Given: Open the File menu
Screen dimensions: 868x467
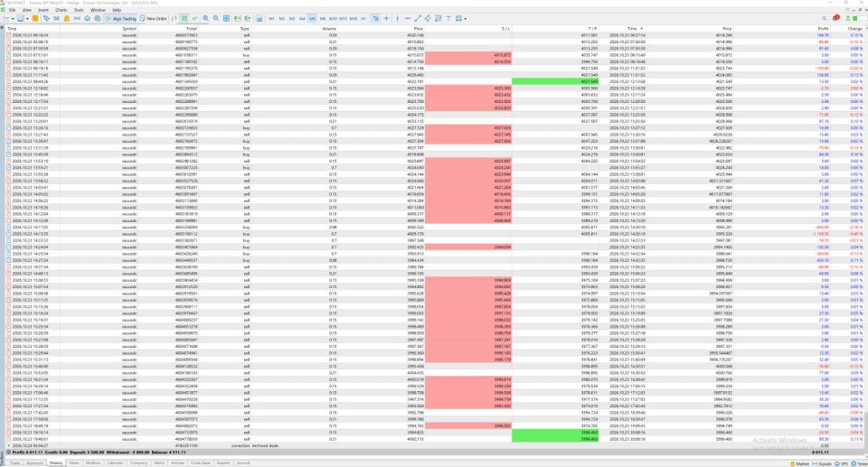Looking at the screenshot, I should [12, 10].
